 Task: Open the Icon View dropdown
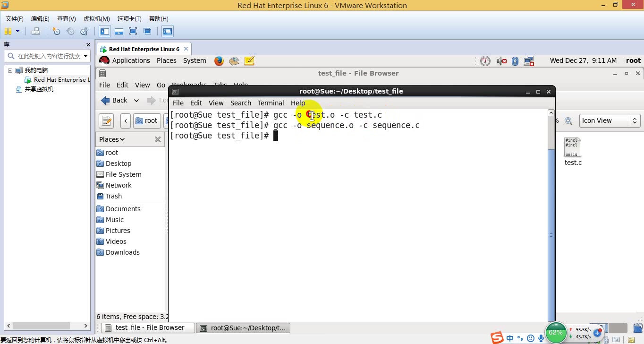[x=610, y=120]
